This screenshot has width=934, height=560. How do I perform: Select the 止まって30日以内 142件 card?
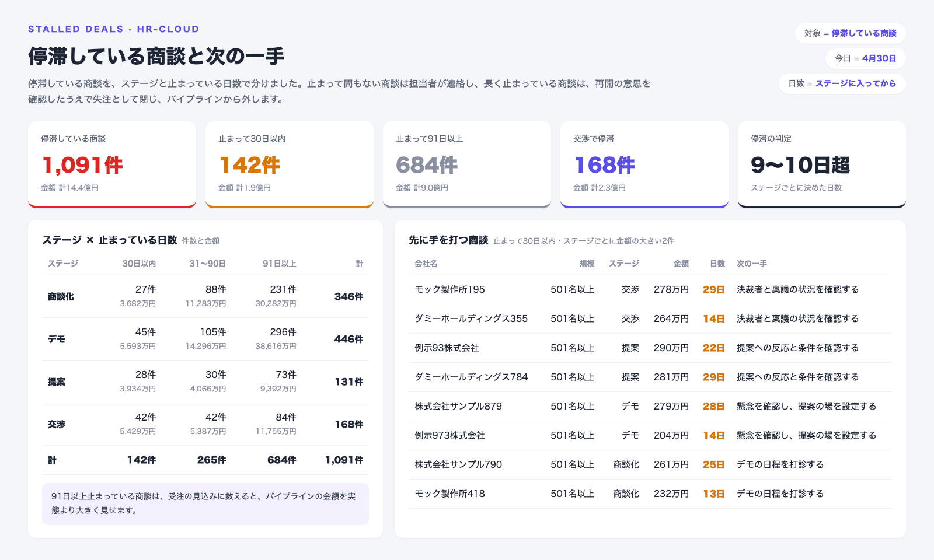(290, 164)
